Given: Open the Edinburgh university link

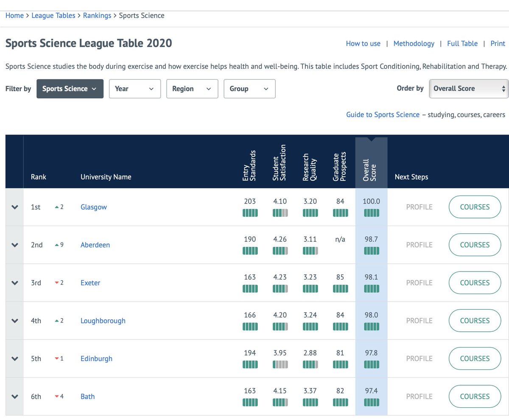Looking at the screenshot, I should click(96, 359).
